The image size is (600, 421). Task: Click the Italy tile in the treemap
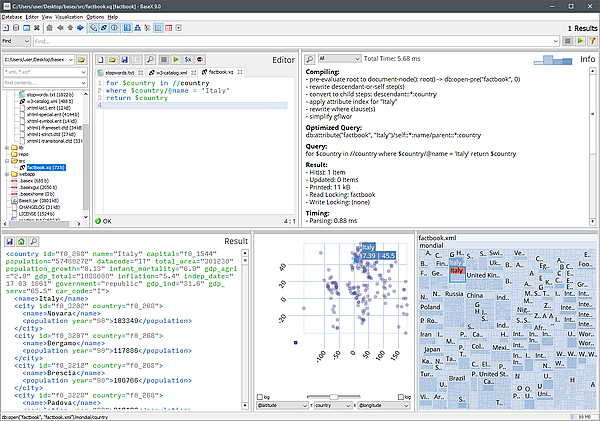457,271
